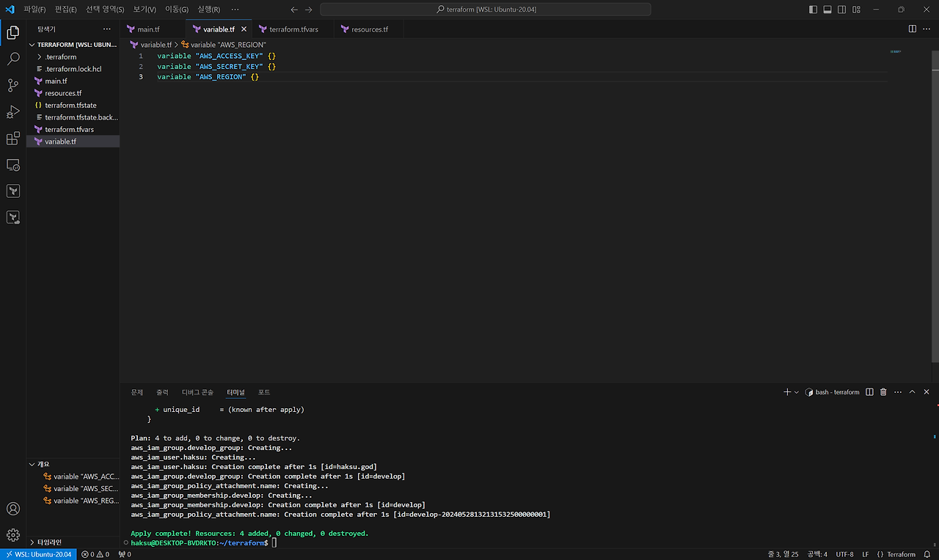Open the 파일(F) menu

click(x=34, y=10)
